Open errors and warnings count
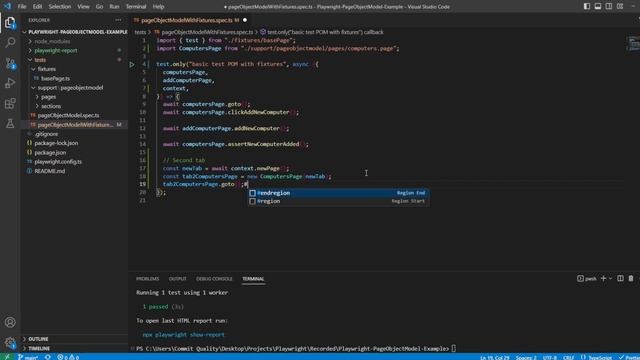This screenshot has width=640, height=360. [x=68, y=357]
